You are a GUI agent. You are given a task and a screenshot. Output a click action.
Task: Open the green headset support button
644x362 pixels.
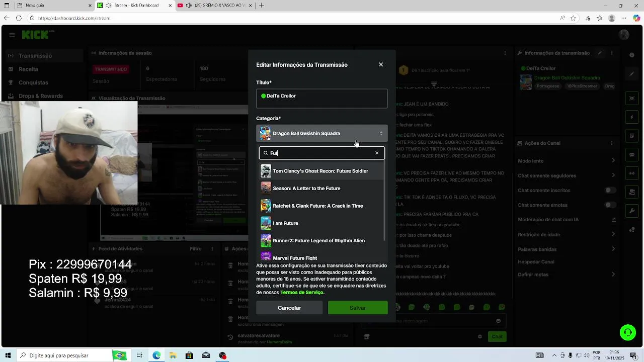tap(627, 332)
